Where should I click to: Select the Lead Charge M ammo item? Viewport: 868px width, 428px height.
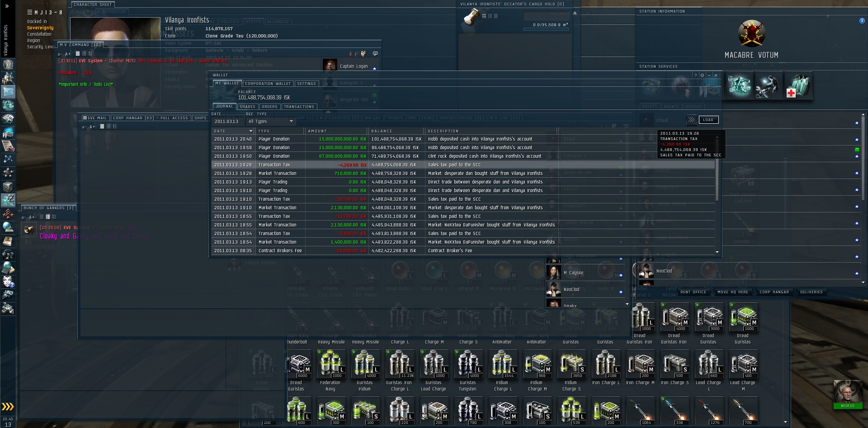[743, 372]
